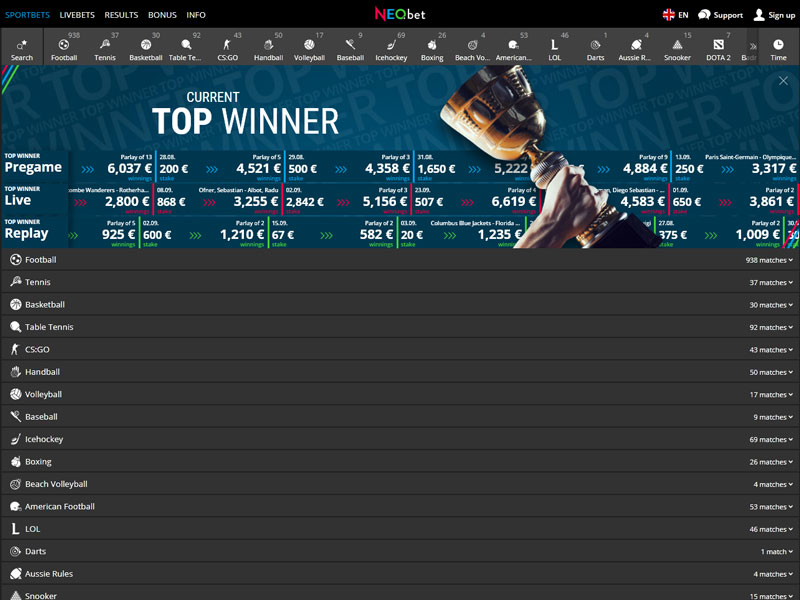Screen dimensions: 800x600
Task: Open the BONUS menu
Action: coord(162,15)
